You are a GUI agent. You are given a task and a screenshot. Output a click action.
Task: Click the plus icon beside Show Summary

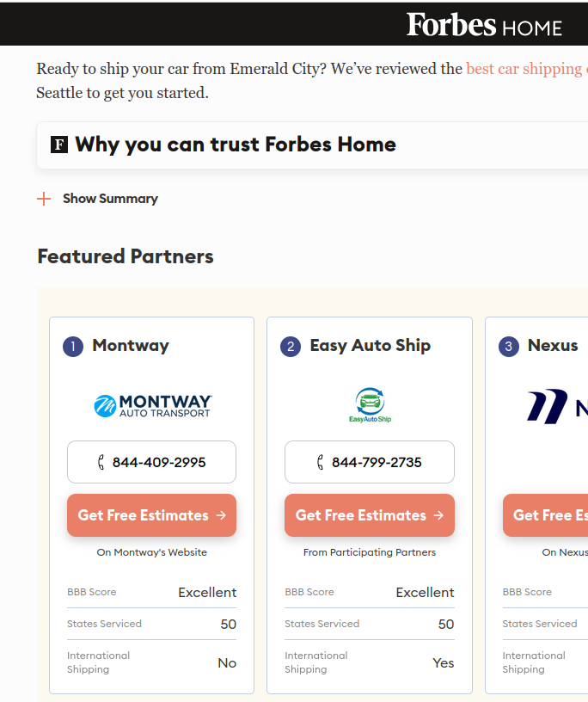(44, 199)
